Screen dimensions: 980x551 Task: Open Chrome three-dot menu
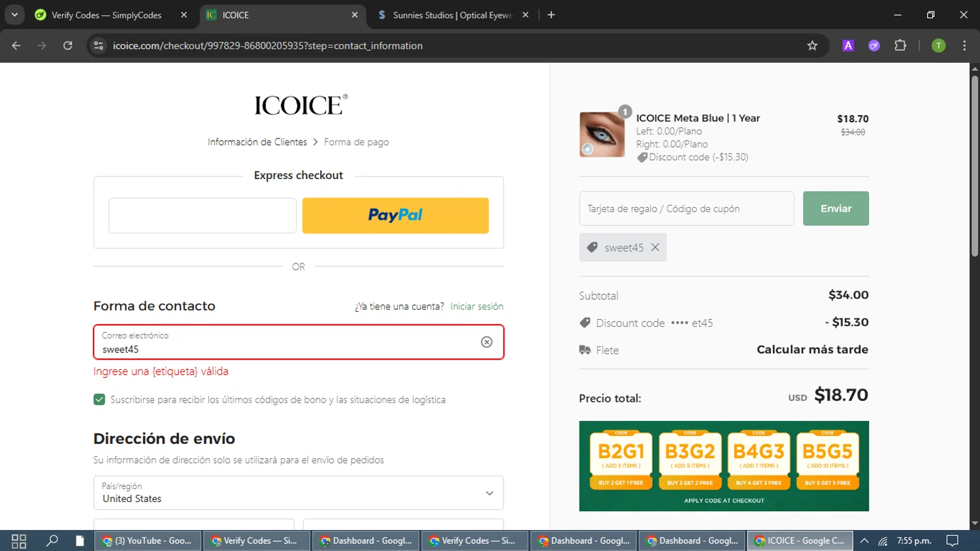point(964,45)
